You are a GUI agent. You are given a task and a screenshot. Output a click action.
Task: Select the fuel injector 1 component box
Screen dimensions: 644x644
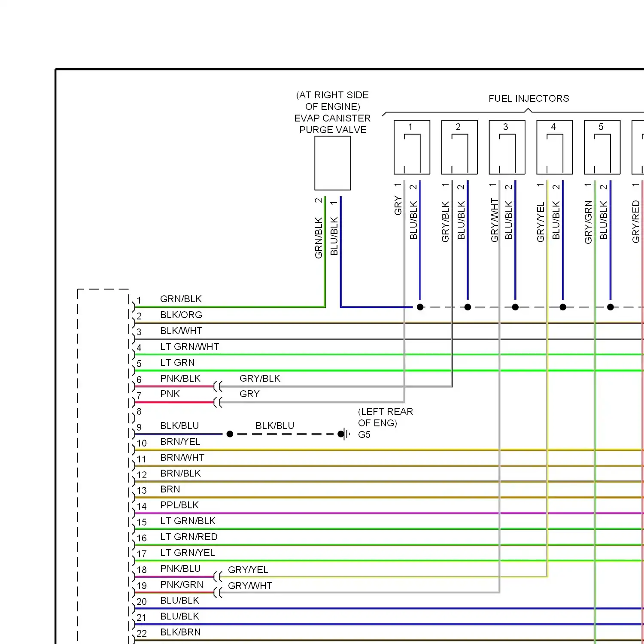pos(412,147)
